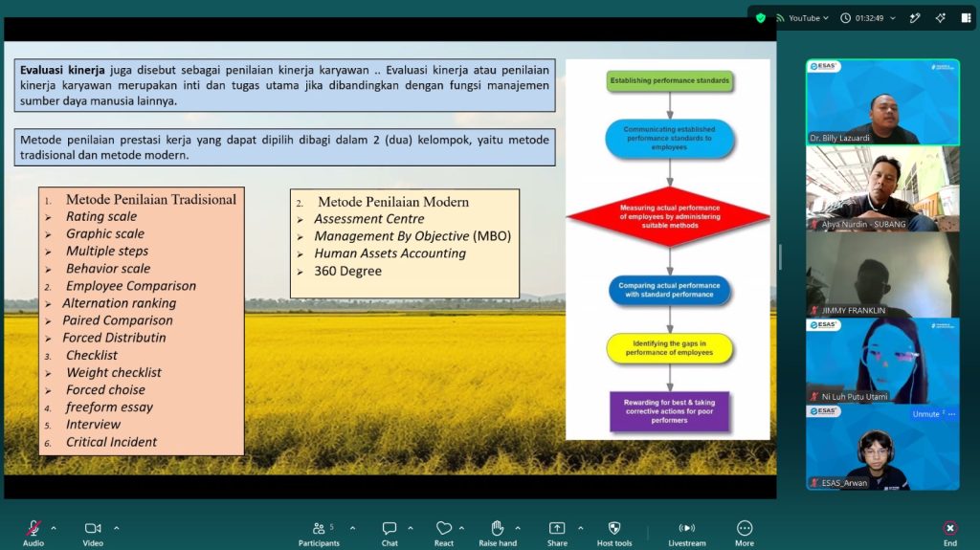
Task: End the meeting
Action: (x=950, y=533)
